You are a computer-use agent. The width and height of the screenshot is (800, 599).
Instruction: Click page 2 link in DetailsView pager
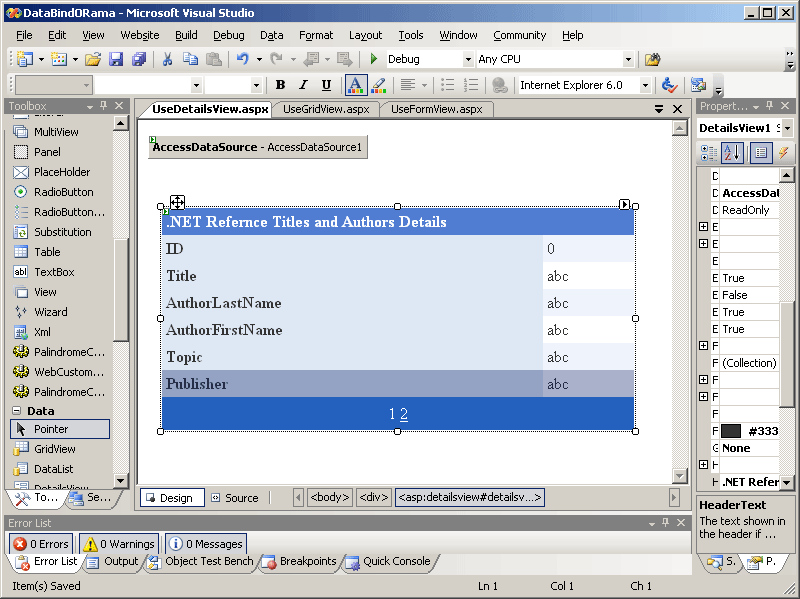[x=404, y=414]
